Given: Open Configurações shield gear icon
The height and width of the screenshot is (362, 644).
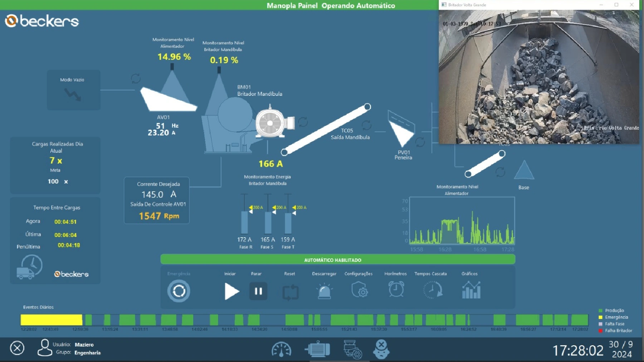Looking at the screenshot, I should point(360,290).
